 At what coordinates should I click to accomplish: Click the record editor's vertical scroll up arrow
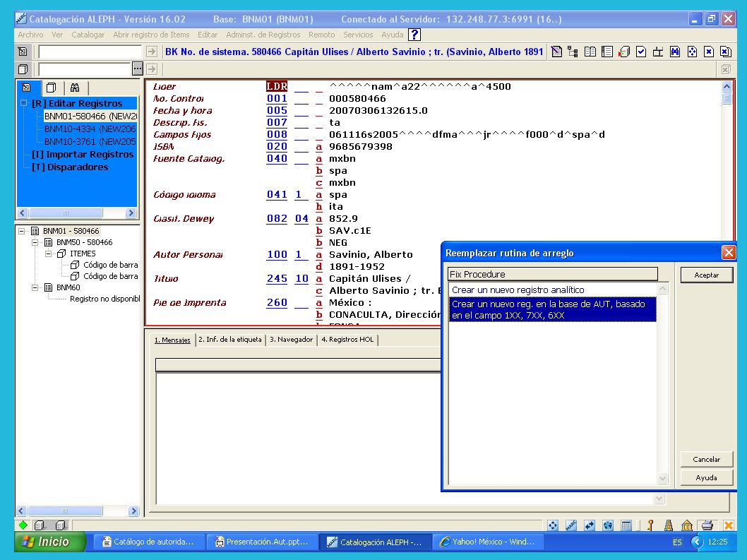[727, 86]
